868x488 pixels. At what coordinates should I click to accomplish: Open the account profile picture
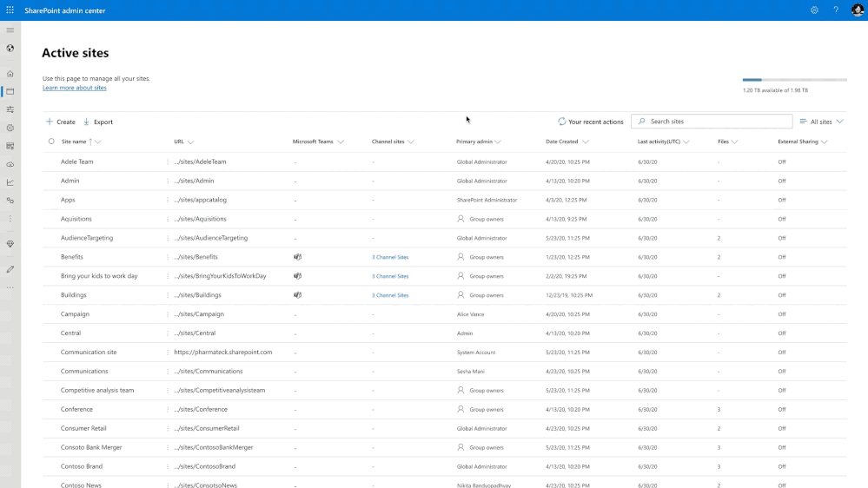(x=858, y=10)
